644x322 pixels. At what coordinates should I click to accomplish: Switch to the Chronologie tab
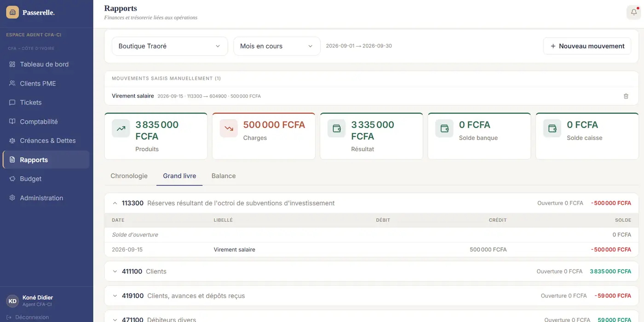(129, 176)
